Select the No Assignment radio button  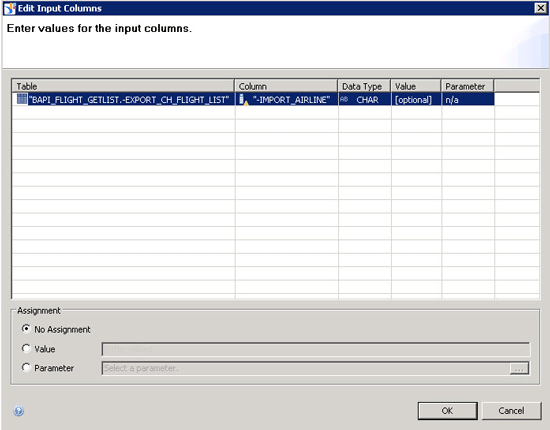(26, 329)
